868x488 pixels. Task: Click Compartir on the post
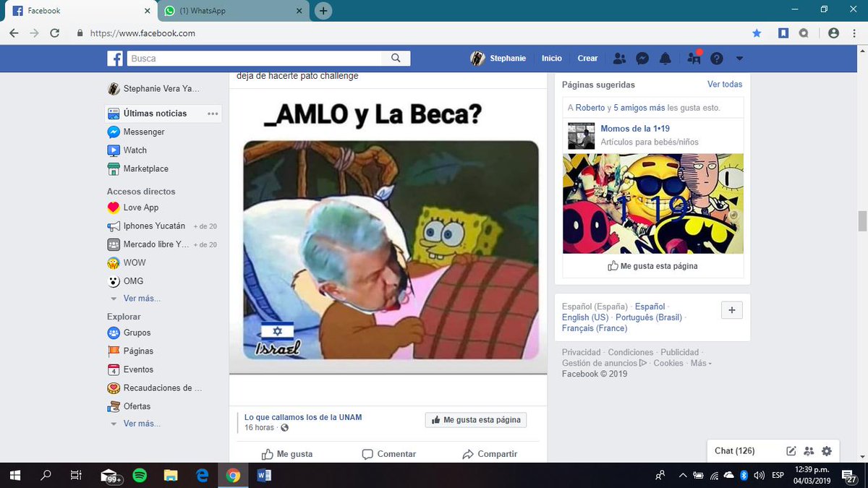pos(490,454)
